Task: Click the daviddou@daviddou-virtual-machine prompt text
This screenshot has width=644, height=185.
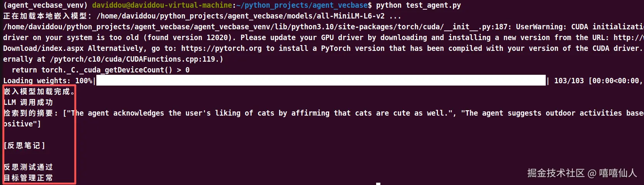Action: tap(162, 5)
